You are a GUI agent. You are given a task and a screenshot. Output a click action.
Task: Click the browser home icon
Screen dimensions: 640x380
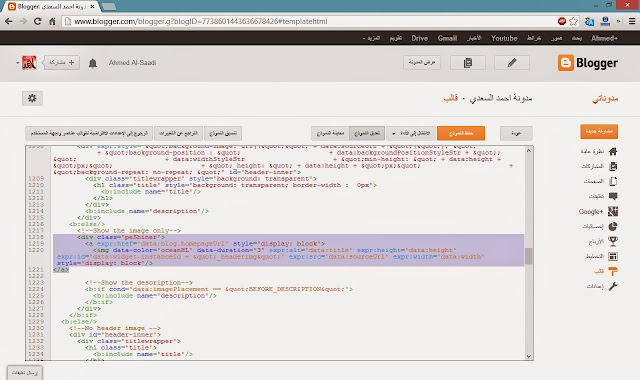52,21
